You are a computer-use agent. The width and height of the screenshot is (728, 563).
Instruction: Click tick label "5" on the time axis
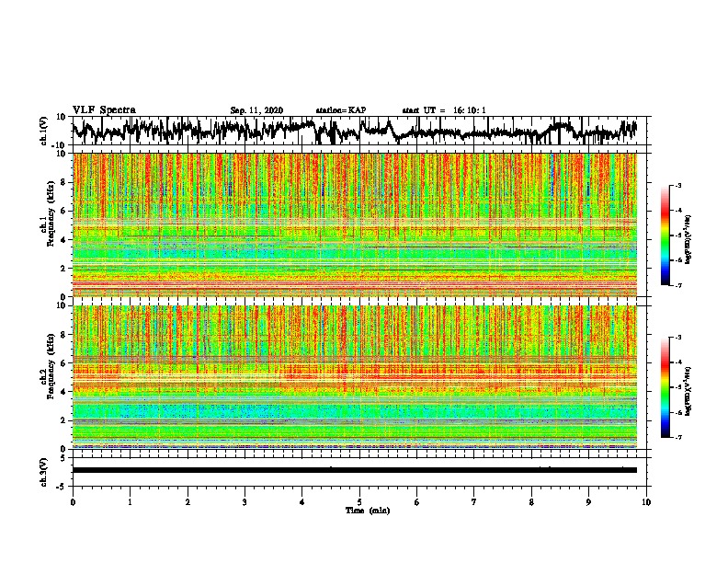coord(359,502)
